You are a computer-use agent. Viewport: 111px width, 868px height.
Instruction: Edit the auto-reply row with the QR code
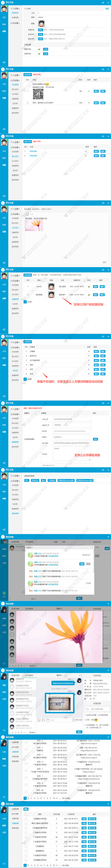[x=96, y=91]
